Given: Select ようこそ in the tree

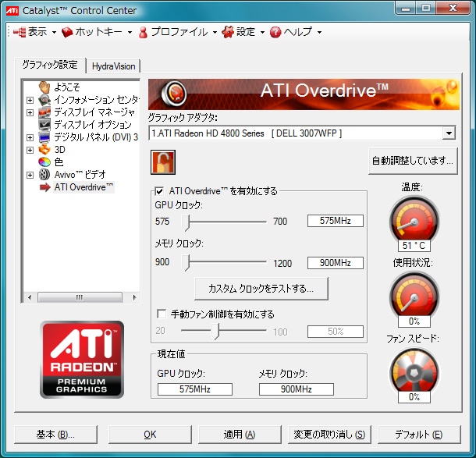Looking at the screenshot, I should tap(67, 87).
